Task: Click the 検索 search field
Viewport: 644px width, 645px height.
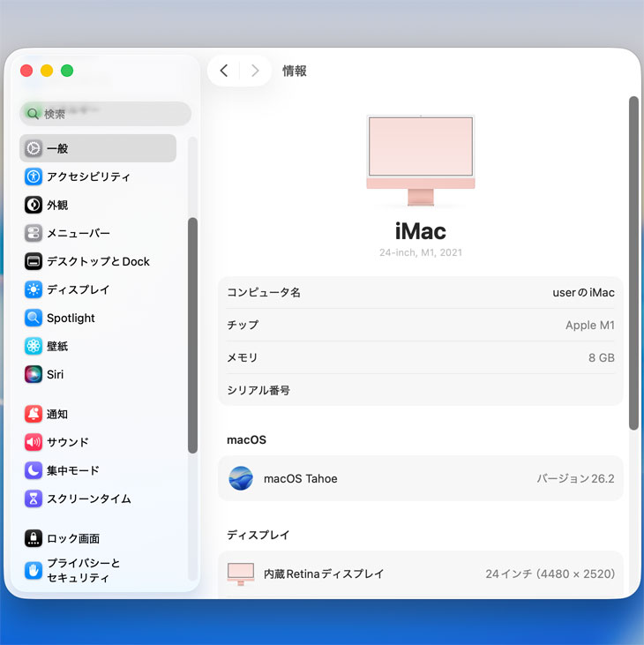Action: point(106,114)
